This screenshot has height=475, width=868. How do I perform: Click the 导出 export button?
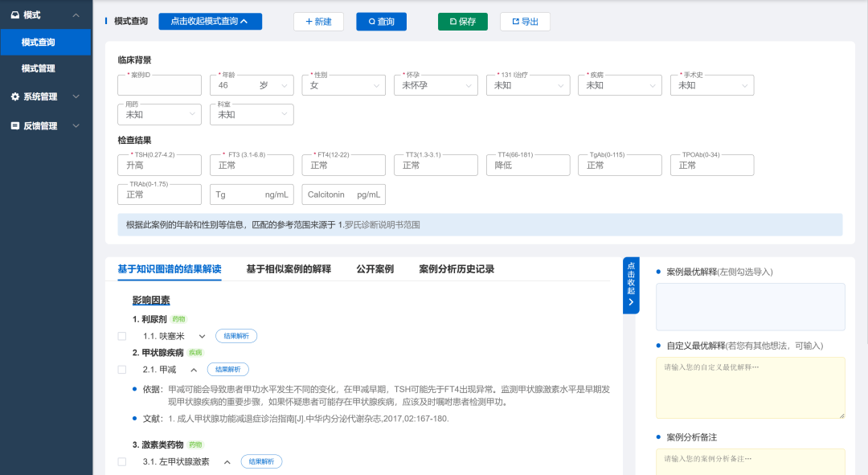(x=525, y=22)
